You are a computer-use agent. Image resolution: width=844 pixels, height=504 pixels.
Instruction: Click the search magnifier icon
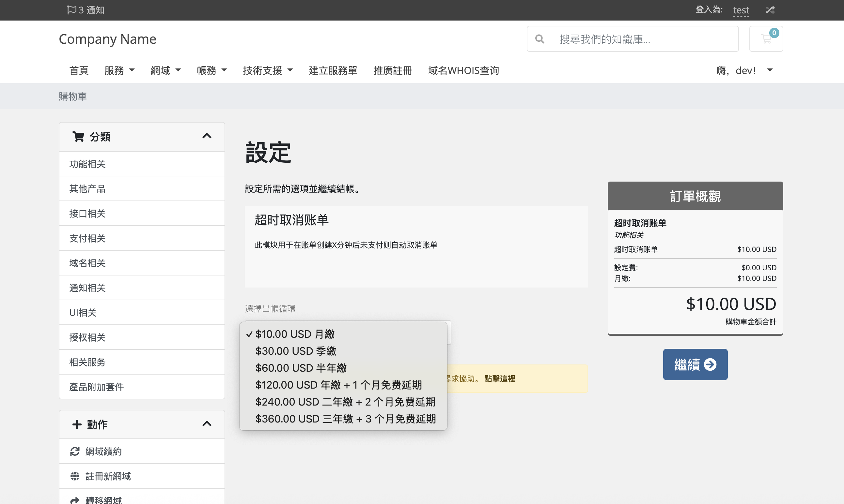coord(539,39)
